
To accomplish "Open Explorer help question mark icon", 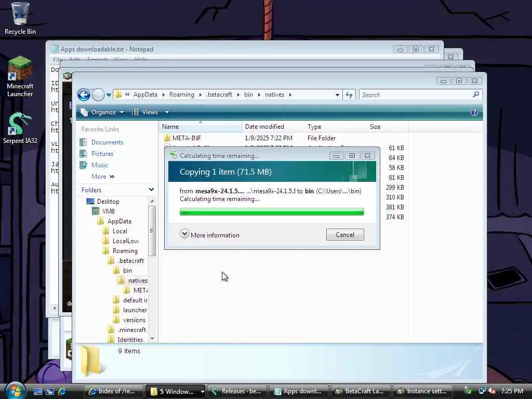I will coord(474,112).
